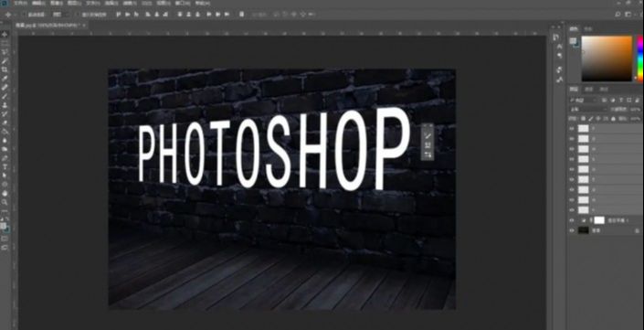This screenshot has height=330, width=644.
Task: Select the Hand tool
Action: tap(5, 193)
